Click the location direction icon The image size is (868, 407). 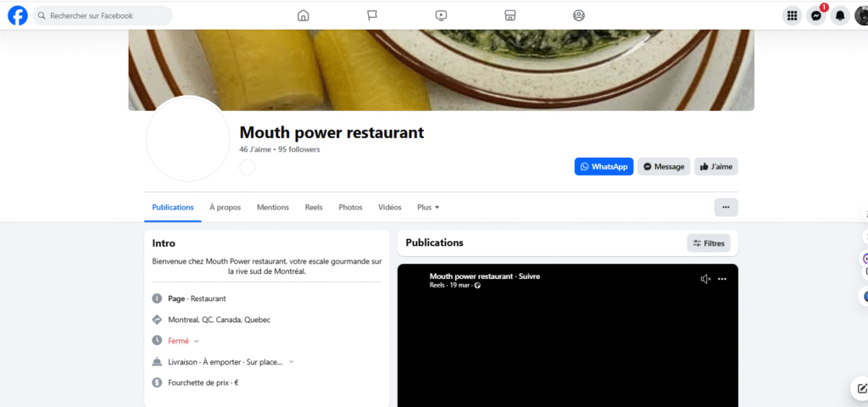157,320
